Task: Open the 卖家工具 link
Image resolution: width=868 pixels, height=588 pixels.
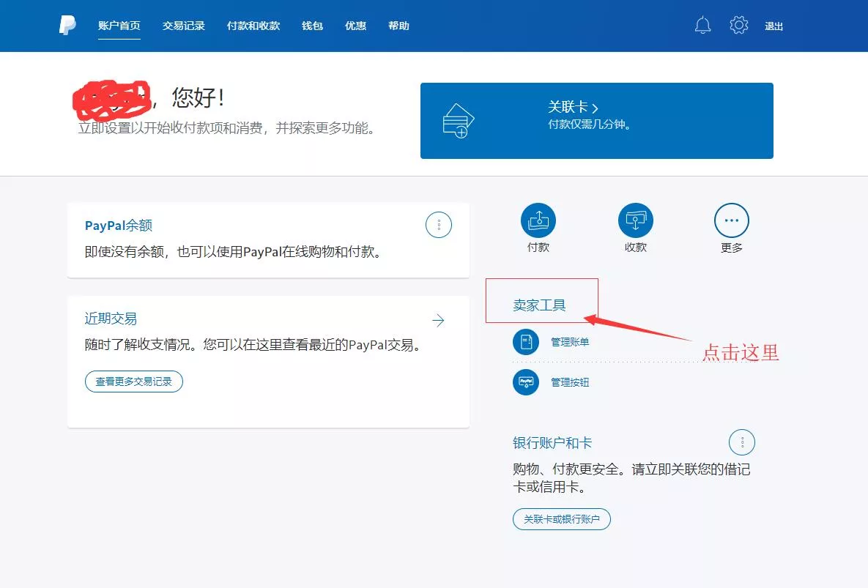Action: (539, 305)
